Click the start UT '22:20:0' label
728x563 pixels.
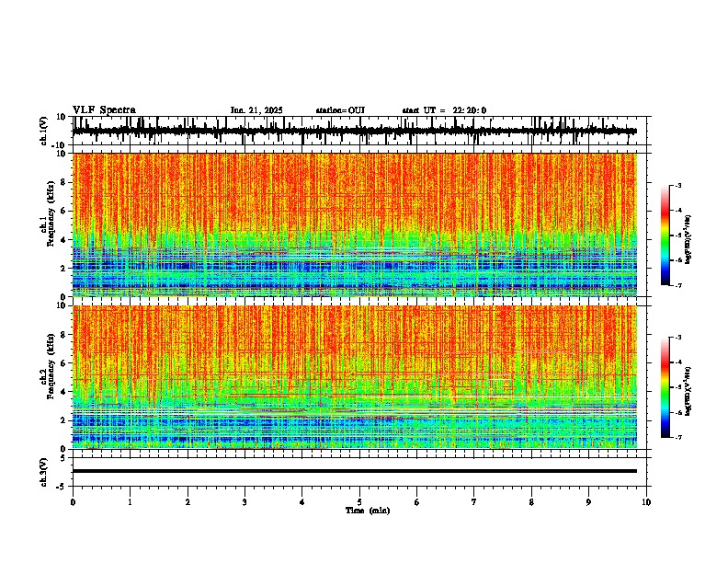(470, 110)
